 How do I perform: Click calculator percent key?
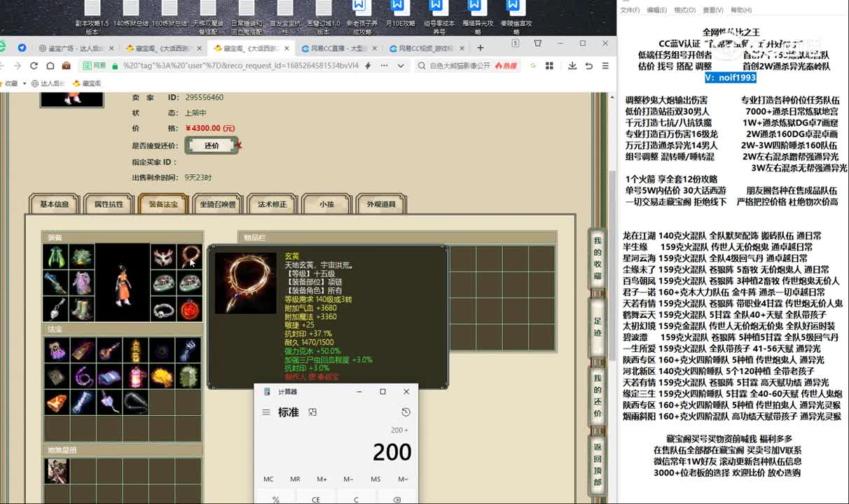tap(275, 499)
